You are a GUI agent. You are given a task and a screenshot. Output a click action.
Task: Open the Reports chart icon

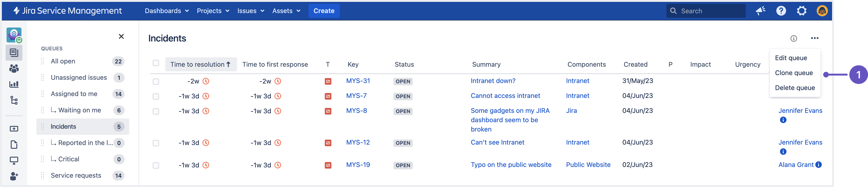tap(14, 84)
